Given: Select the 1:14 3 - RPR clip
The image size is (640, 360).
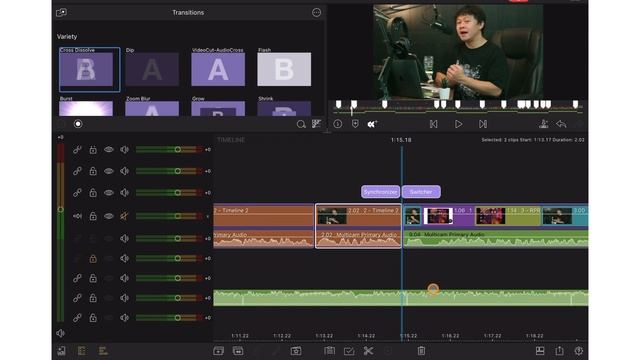Looking at the screenshot, I should click(x=508, y=215).
